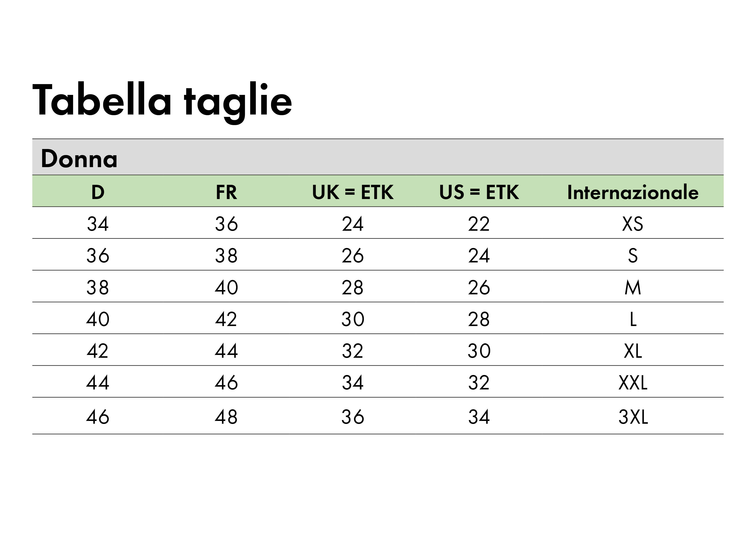Select D size 34 in first row
This screenshot has height=535, width=756.
(x=98, y=224)
